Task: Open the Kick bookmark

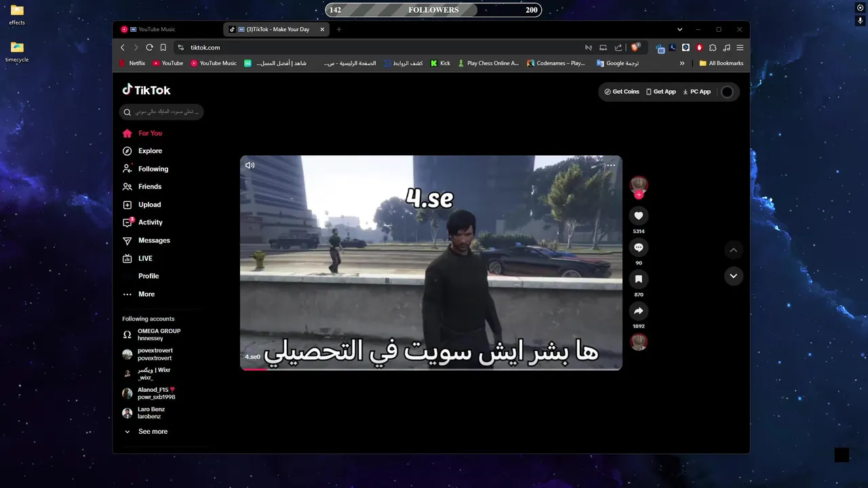Action: click(440, 63)
